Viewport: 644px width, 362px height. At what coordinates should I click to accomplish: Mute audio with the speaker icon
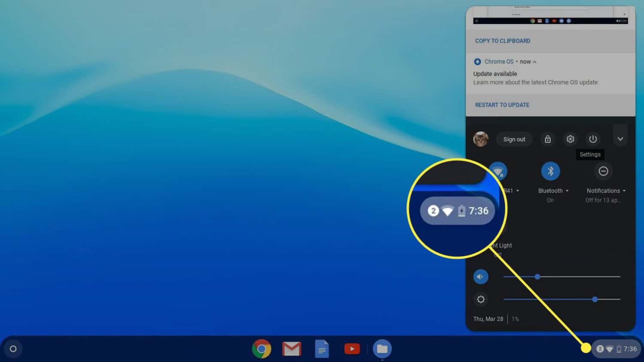coord(481,277)
